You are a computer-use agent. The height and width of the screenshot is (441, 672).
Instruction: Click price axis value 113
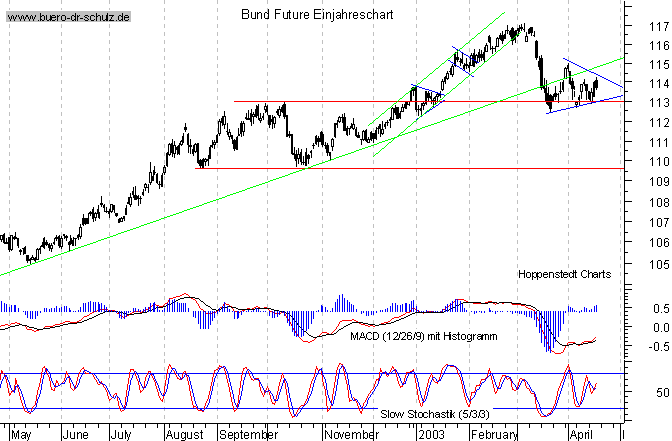point(659,103)
